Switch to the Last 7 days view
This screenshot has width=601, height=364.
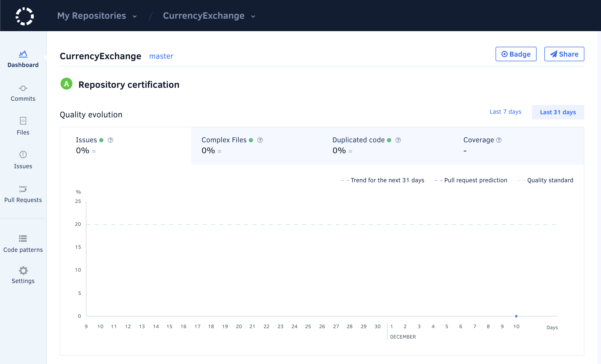click(505, 112)
